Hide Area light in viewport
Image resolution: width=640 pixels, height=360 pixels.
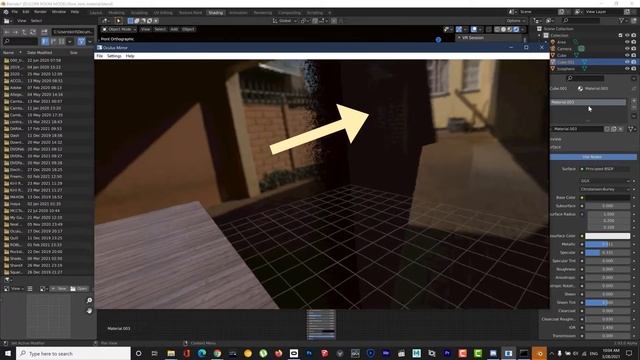click(627, 42)
